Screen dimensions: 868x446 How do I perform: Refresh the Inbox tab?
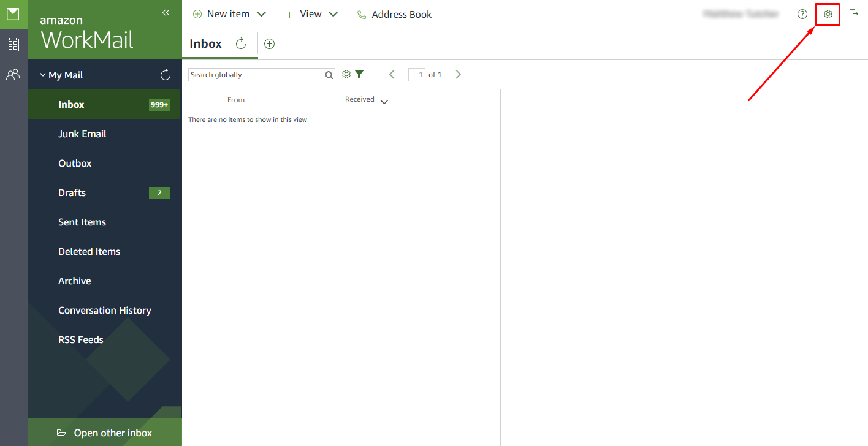(x=241, y=43)
